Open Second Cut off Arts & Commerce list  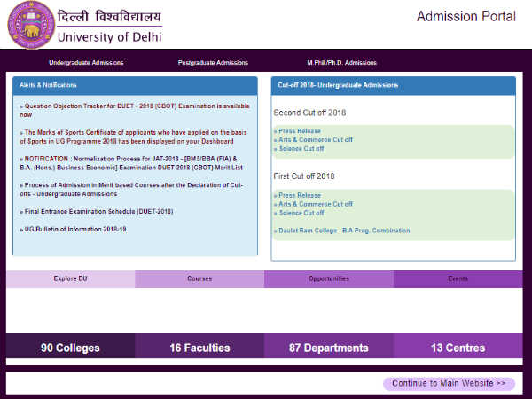tap(313, 140)
